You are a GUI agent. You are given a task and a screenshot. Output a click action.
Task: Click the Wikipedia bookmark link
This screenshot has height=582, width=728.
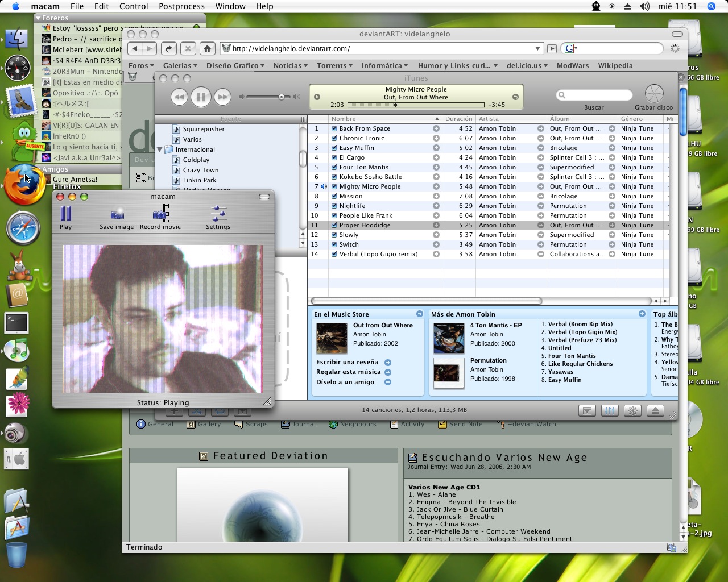(615, 66)
